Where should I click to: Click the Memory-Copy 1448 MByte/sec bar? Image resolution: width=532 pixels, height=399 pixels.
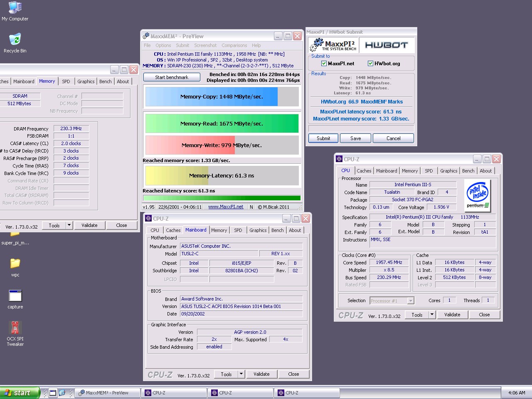point(222,96)
